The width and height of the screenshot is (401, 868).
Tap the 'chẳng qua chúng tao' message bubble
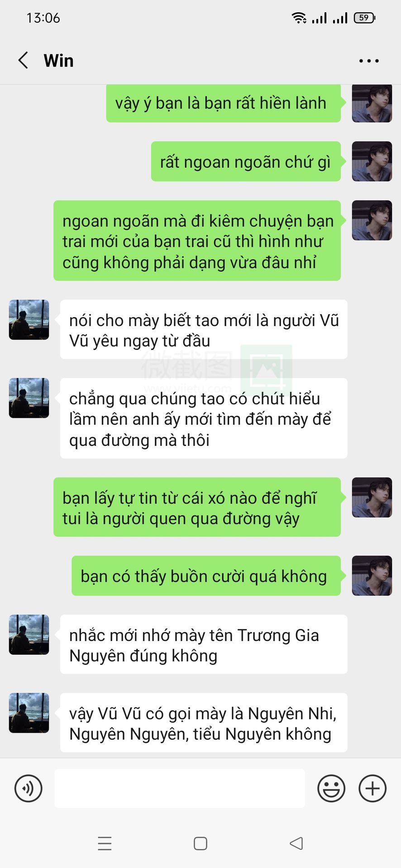[204, 418]
